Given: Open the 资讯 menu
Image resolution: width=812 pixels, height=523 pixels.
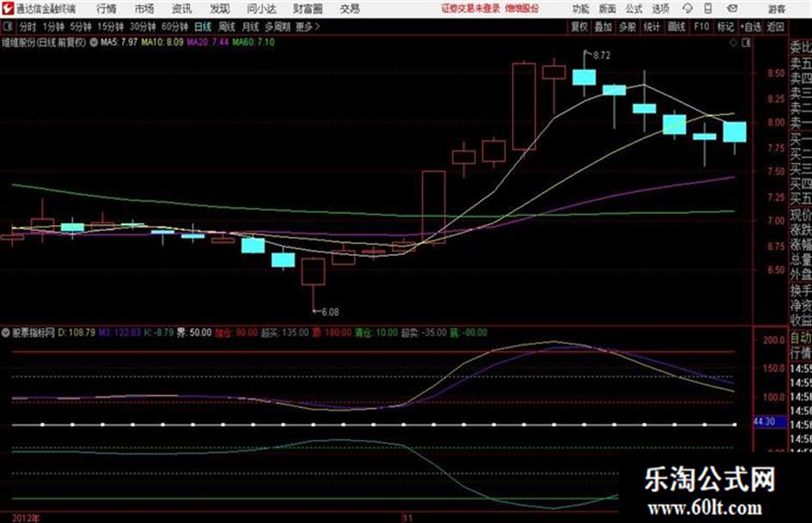Looking at the screenshot, I should click(182, 9).
